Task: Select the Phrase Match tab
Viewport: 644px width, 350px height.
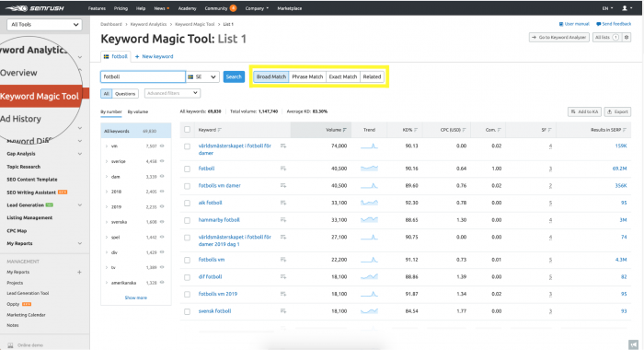Action: (x=307, y=77)
